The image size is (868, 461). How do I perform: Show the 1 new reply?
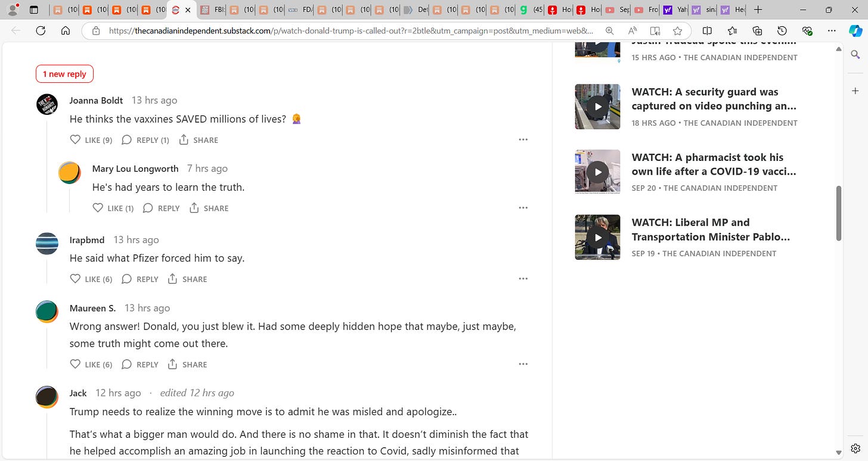point(64,74)
